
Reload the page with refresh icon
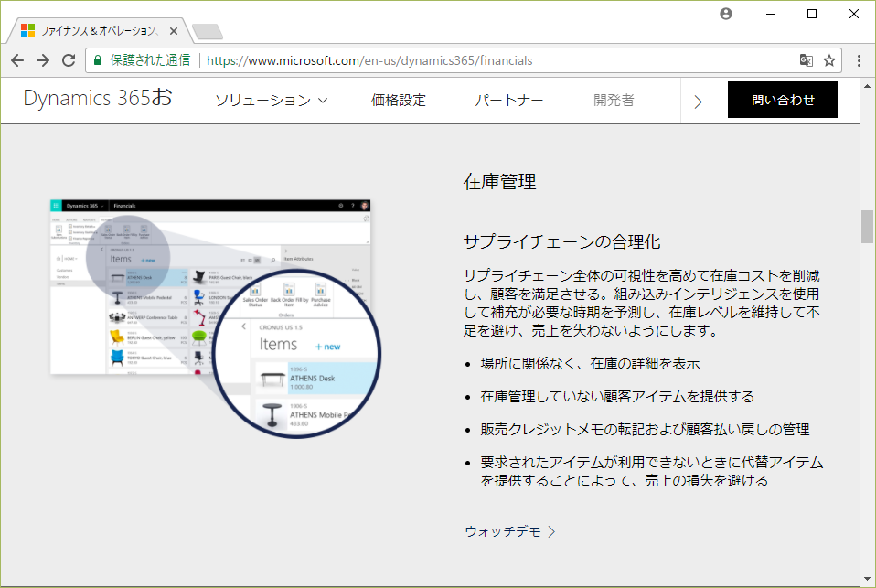click(69, 60)
